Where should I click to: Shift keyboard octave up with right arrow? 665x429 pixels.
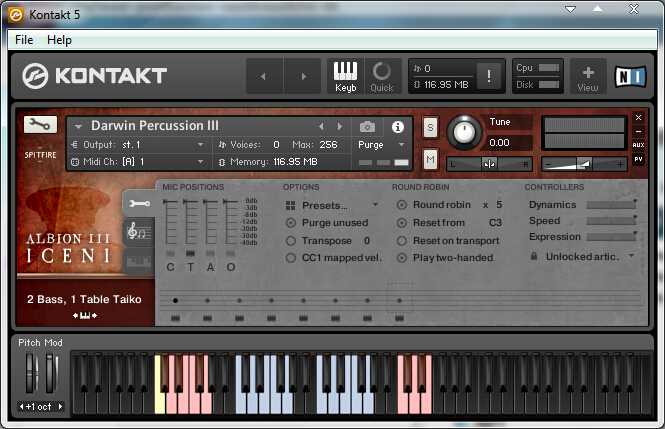pos(60,406)
